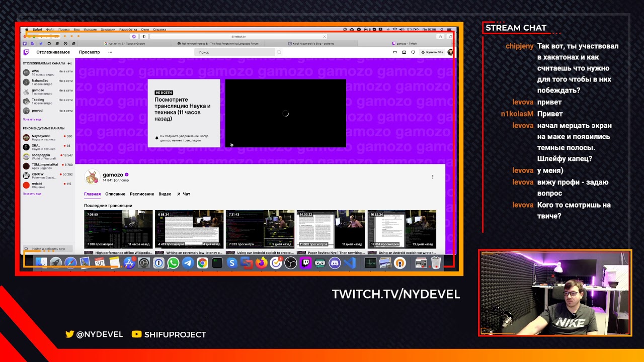
Task: Open Prime loot crown icon
Action: pos(395,52)
